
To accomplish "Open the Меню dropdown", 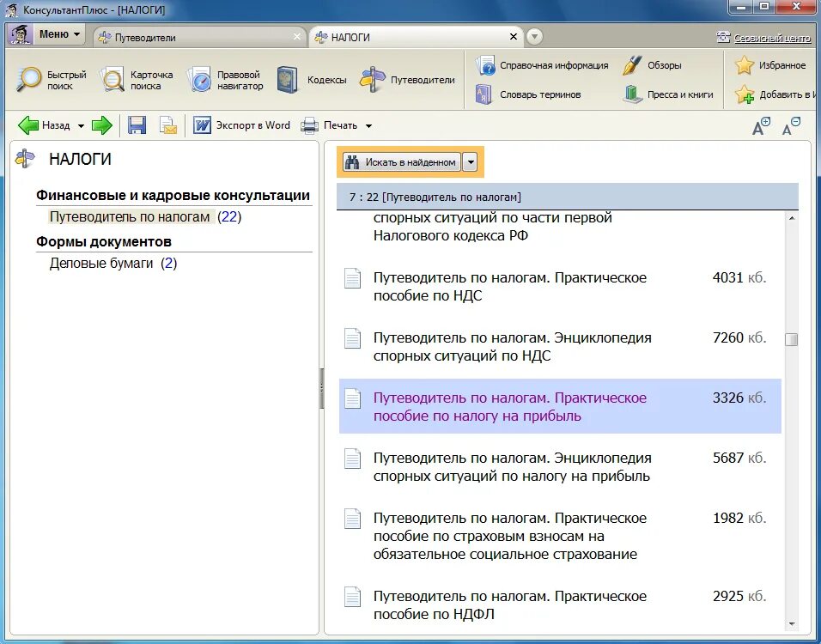I will coord(59,34).
